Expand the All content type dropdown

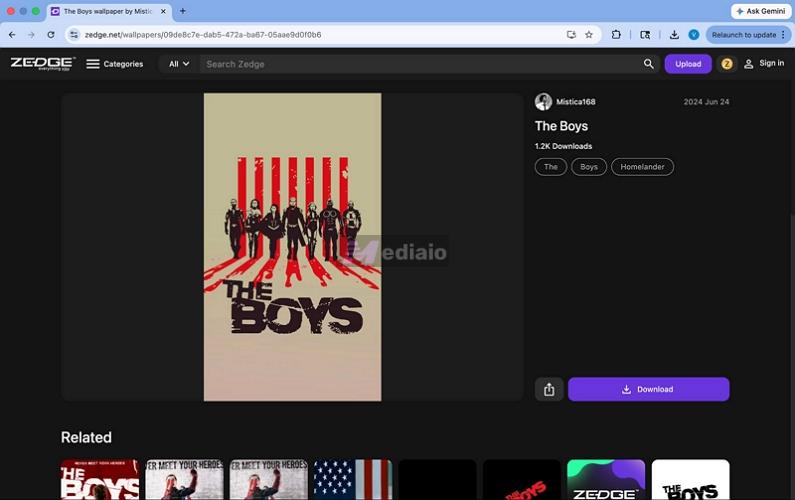pos(179,64)
